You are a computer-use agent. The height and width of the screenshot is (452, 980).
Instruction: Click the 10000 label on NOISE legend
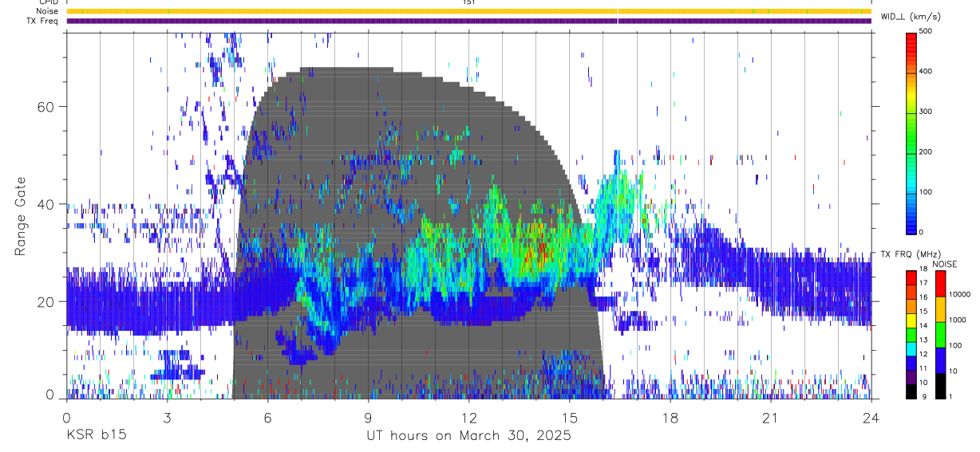click(x=959, y=295)
